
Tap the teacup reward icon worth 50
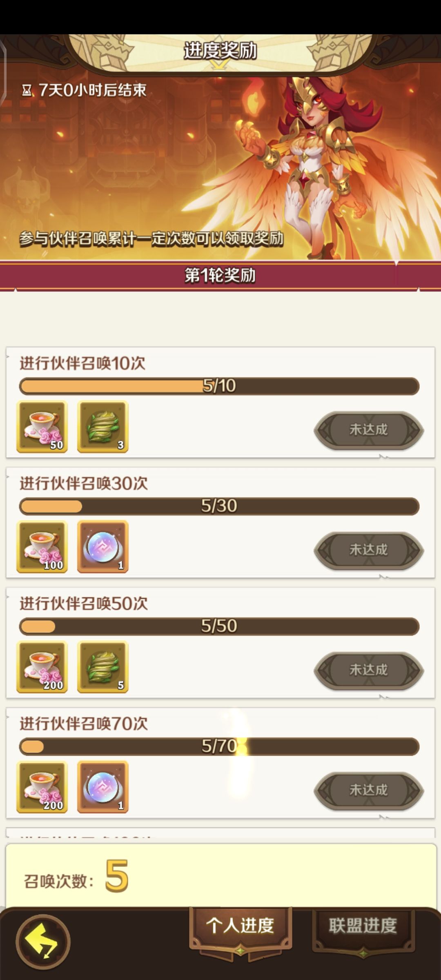pyautogui.click(x=42, y=427)
